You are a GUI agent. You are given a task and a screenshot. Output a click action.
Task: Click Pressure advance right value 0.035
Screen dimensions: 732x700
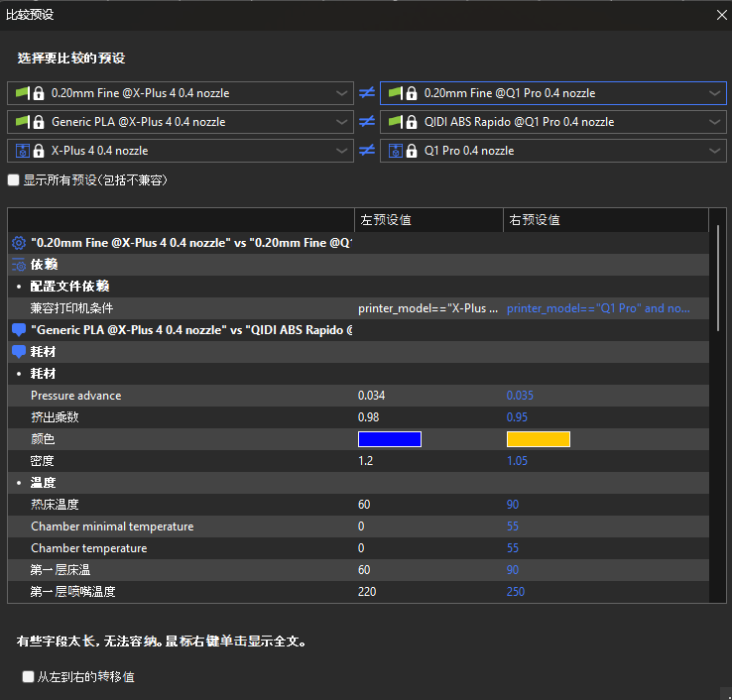[520, 396]
